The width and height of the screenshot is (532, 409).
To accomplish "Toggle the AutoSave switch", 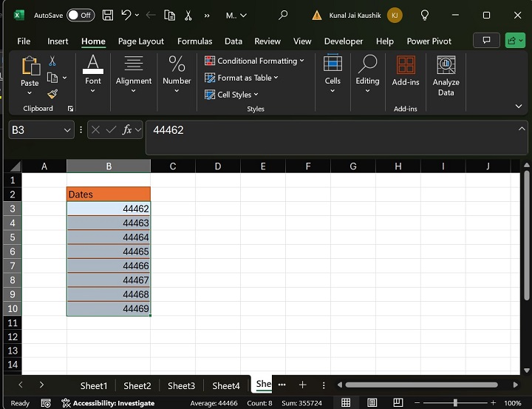I will pos(80,15).
